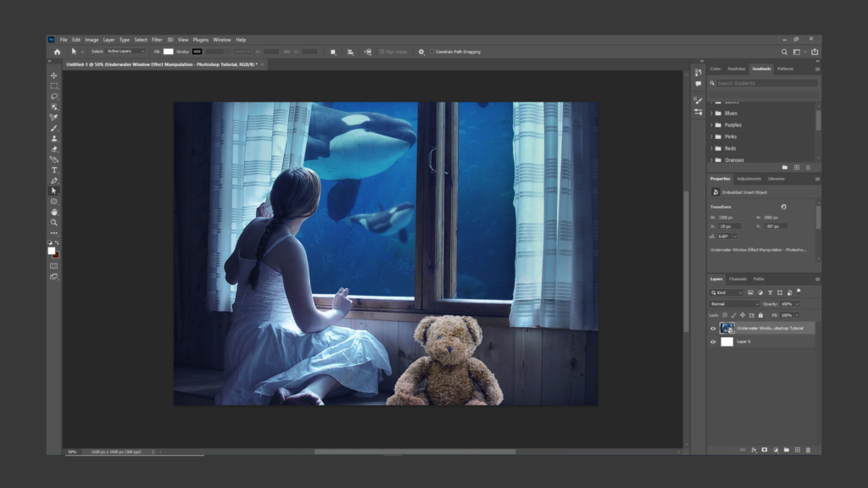The image size is (868, 488).
Task: Select the Eyedropper tool
Action: [x=53, y=117]
